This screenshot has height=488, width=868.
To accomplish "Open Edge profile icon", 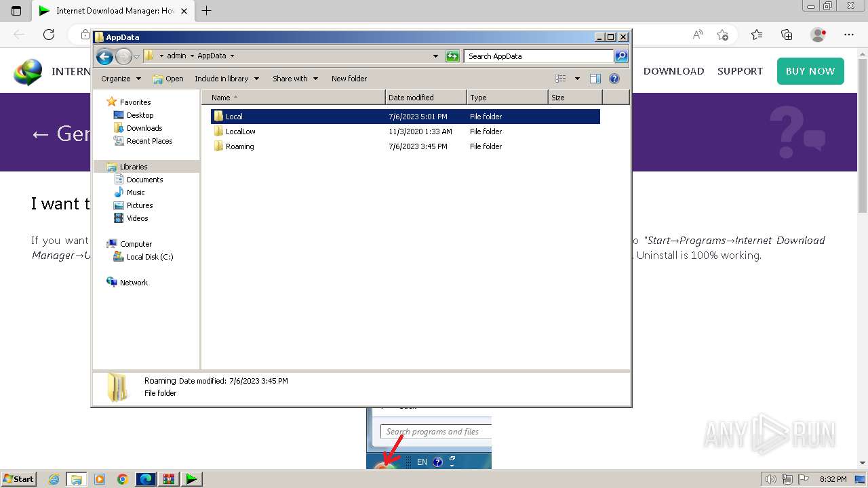I will pyautogui.click(x=818, y=35).
